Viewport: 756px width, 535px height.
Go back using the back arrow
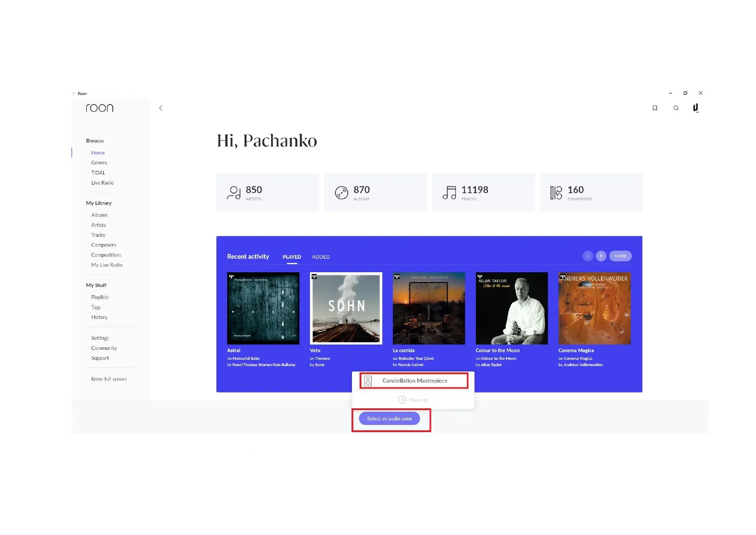pyautogui.click(x=161, y=108)
